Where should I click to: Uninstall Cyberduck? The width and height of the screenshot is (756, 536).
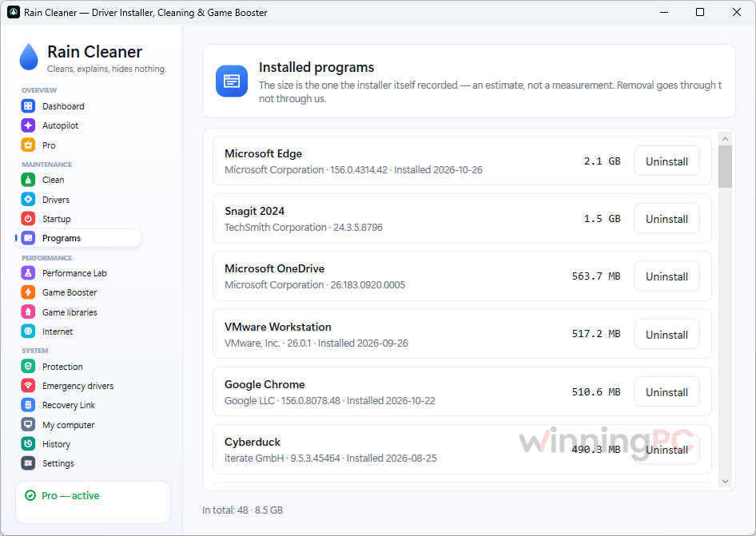(x=666, y=450)
